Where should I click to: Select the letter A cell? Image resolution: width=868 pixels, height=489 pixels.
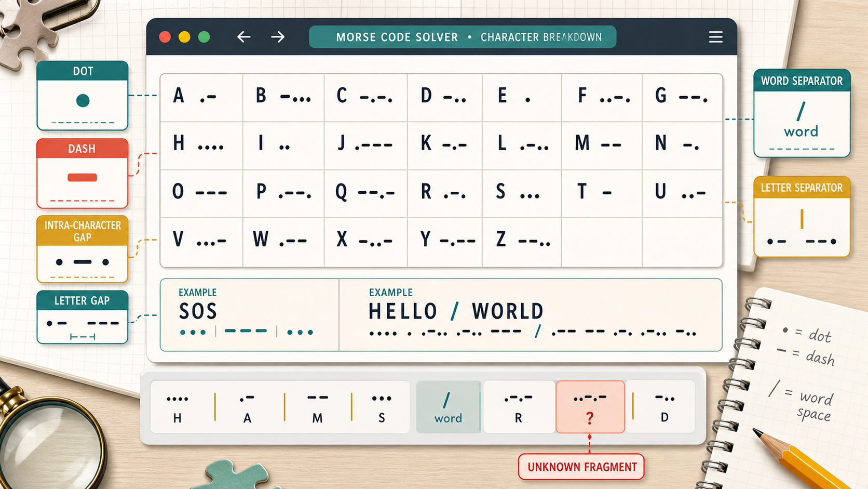201,98
